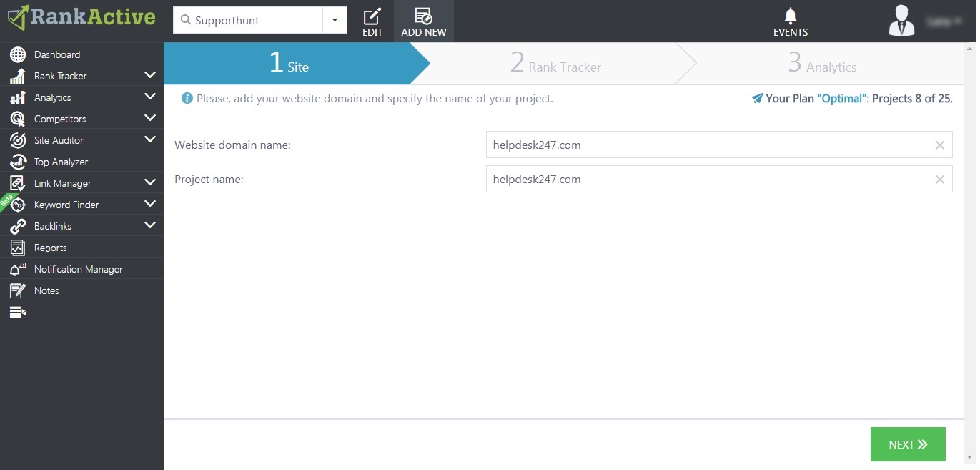Expand the Site Auditor submenu chevron
The height and width of the screenshot is (470, 980).
[149, 139]
